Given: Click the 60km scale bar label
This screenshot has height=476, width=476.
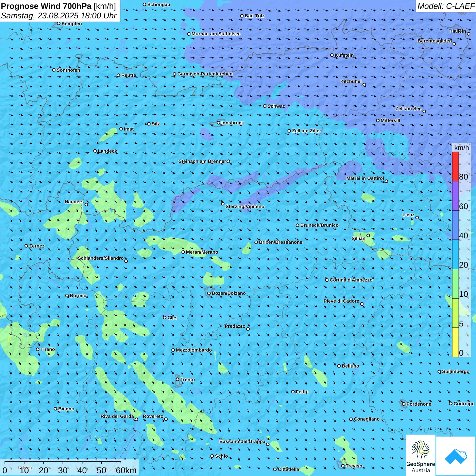Looking at the screenshot, I should [126, 470].
